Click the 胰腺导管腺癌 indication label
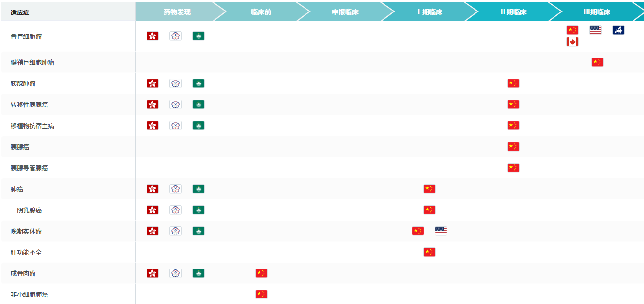The height and width of the screenshot is (304, 644). [x=29, y=168]
